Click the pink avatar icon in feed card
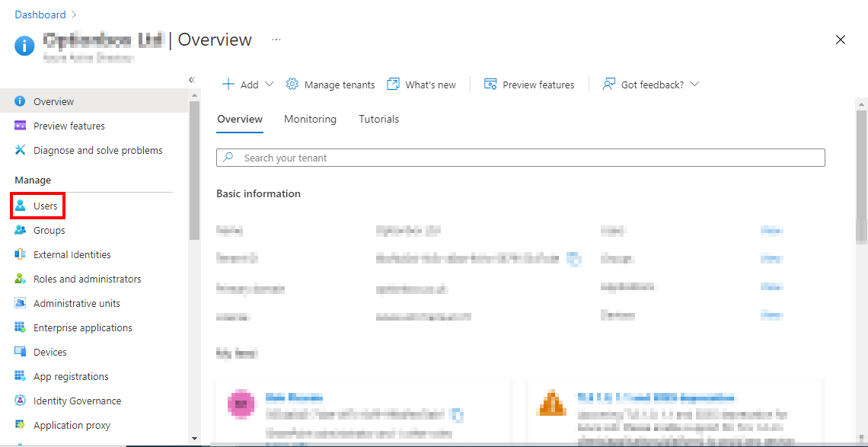The height and width of the screenshot is (447, 868). [x=241, y=404]
